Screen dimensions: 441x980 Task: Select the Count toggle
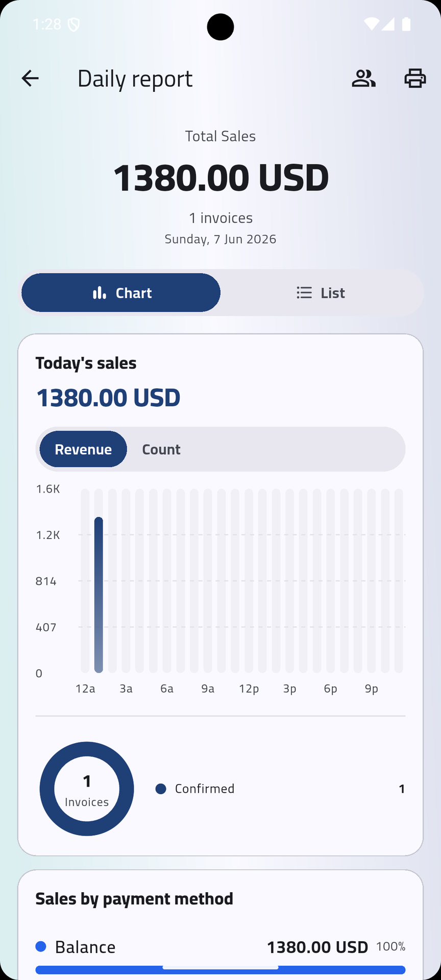[161, 449]
